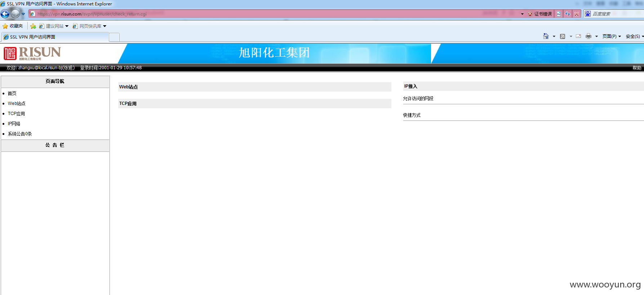
Task: Open a new blank tab button
Action: (x=114, y=37)
